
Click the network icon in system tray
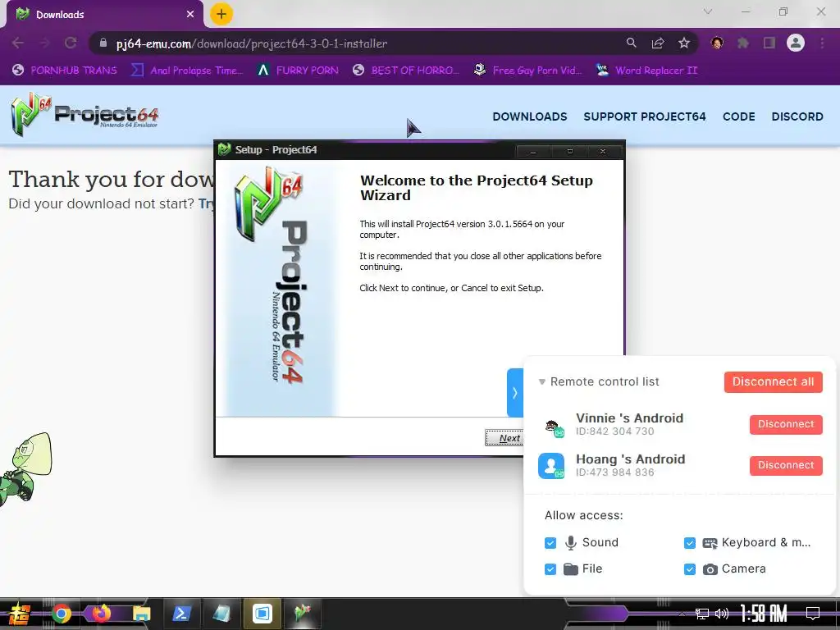click(702, 614)
